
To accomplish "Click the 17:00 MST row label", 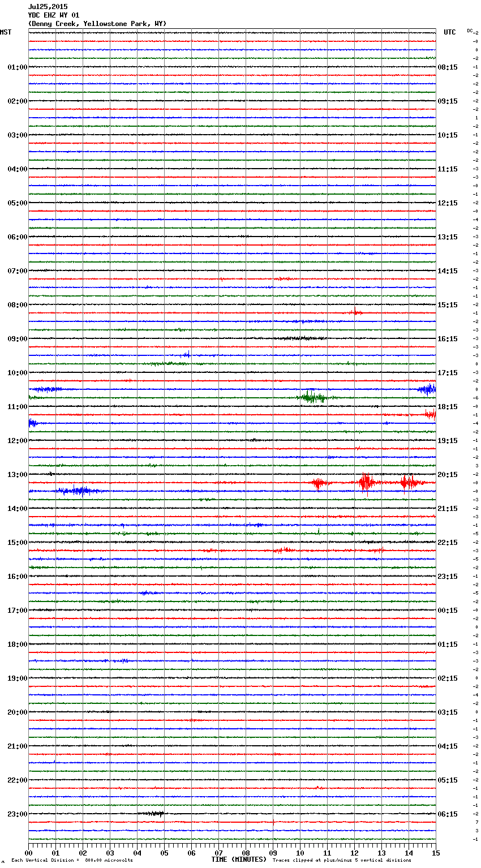I will point(18,611).
